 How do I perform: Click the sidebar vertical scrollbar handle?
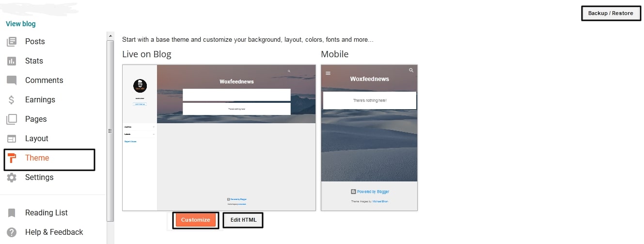coord(110,130)
